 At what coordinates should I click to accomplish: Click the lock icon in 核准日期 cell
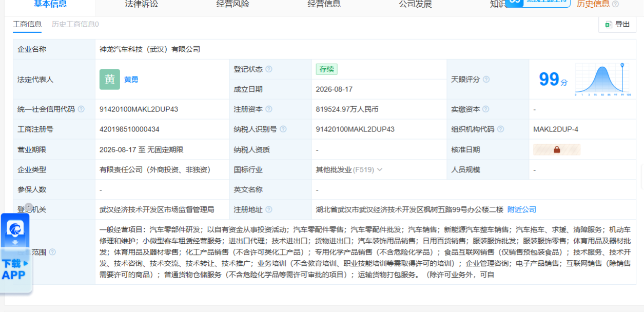tap(557, 150)
